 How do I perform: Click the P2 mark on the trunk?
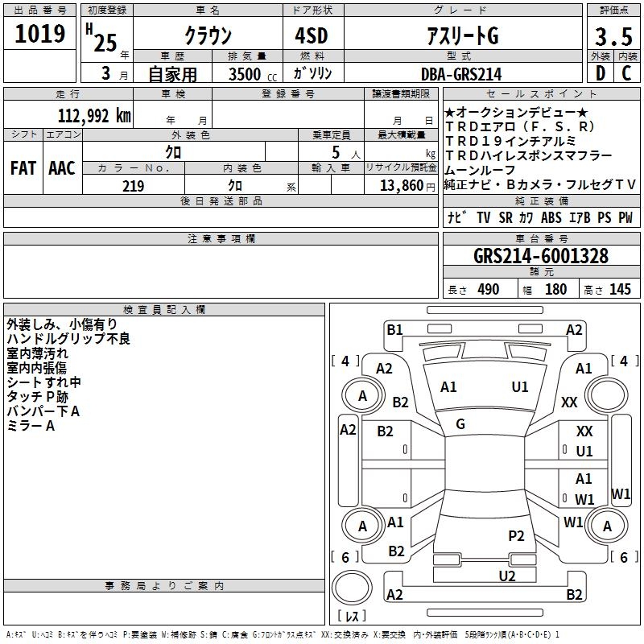(516, 536)
